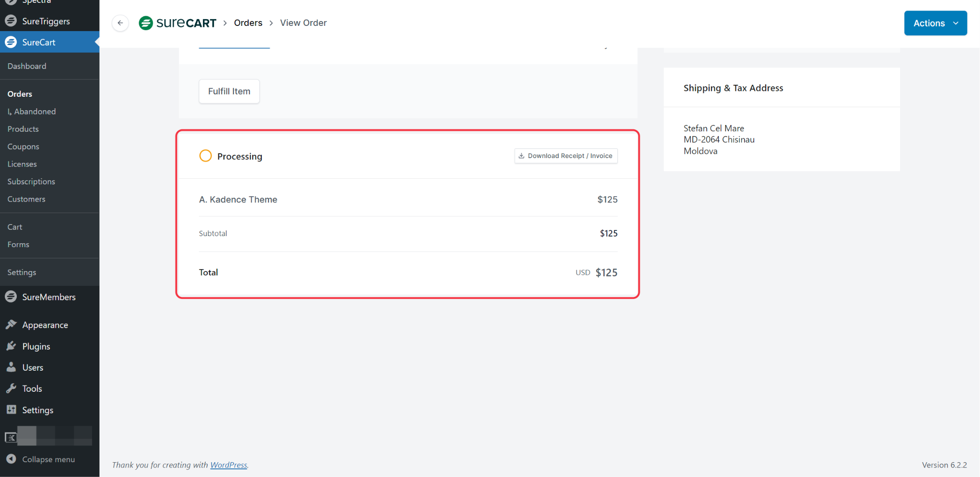Collapse the admin sidebar menu
The image size is (980, 477).
[x=48, y=459]
